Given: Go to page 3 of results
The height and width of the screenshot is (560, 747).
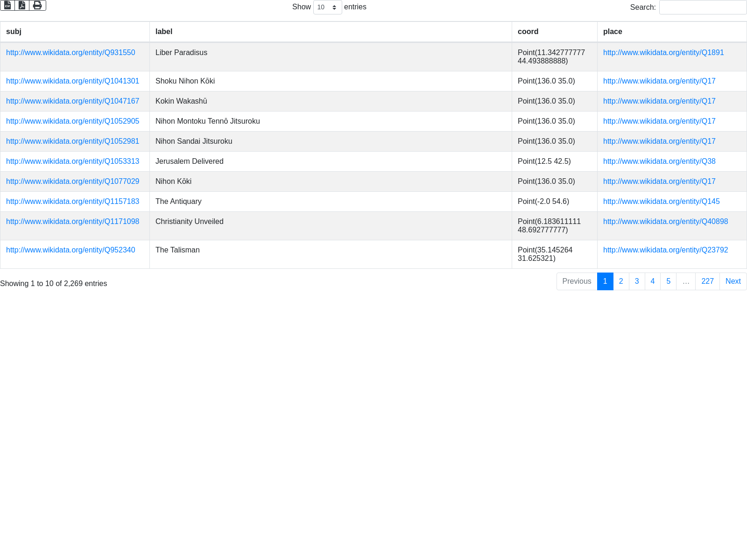Looking at the screenshot, I should click(x=637, y=281).
